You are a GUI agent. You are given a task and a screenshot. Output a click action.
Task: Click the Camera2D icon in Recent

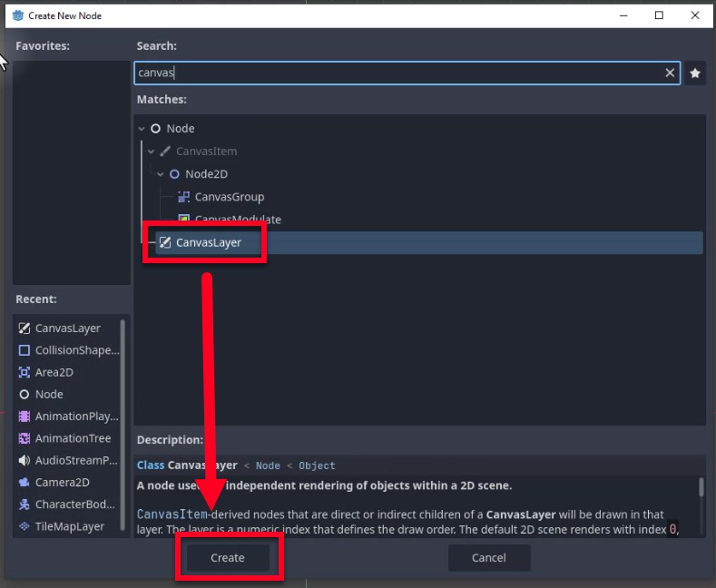pos(25,482)
